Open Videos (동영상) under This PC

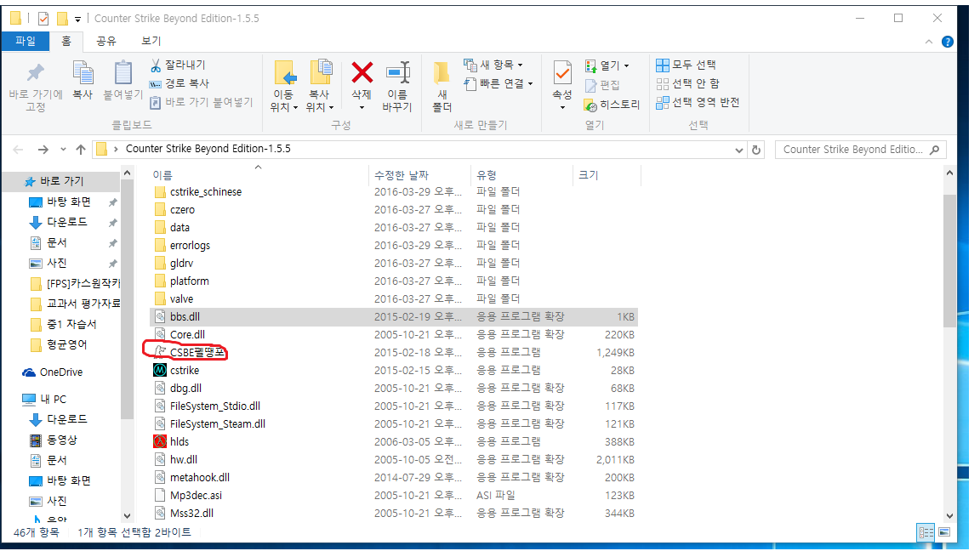61,440
